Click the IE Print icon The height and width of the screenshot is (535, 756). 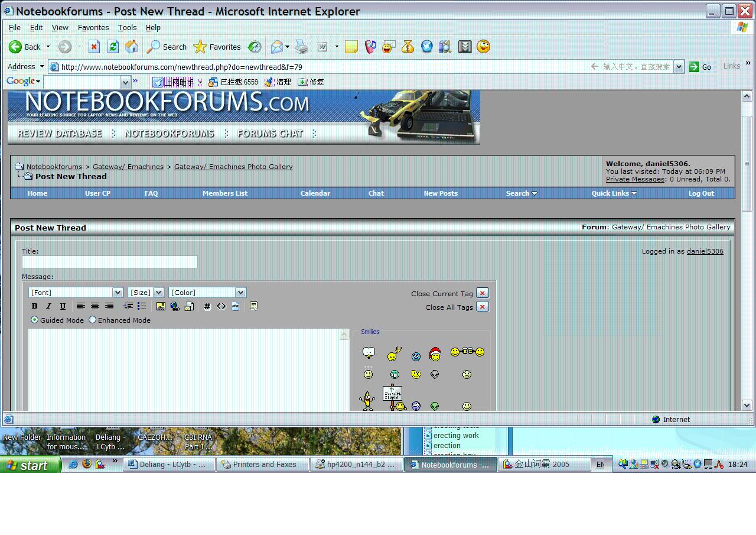(301, 47)
